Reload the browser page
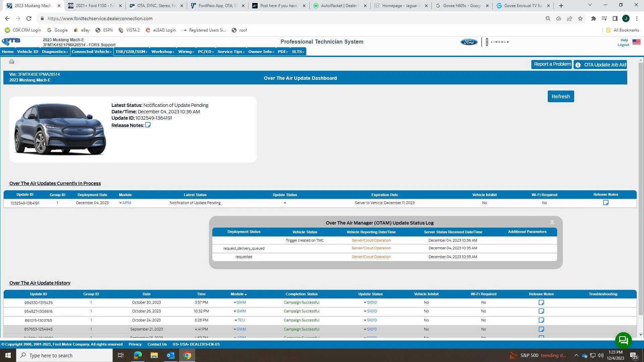The height and width of the screenshot is (362, 644). point(29,18)
